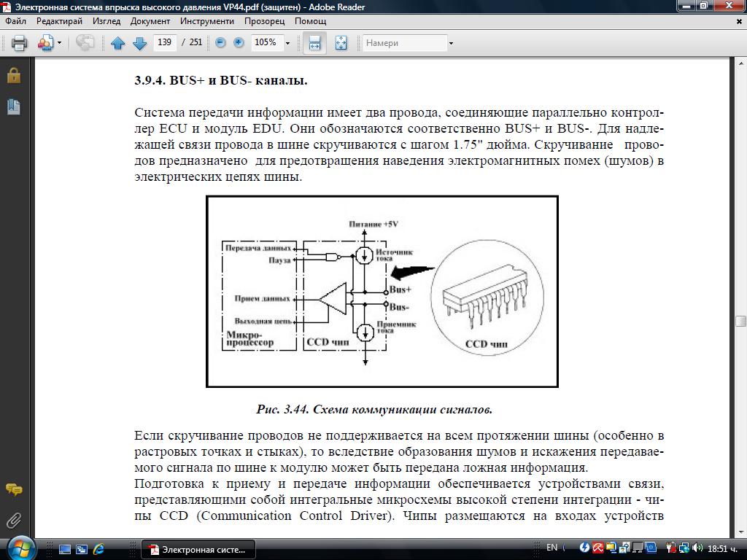The width and height of the screenshot is (747, 560).
Task: Click the network connection tray icon
Action: pos(684,548)
